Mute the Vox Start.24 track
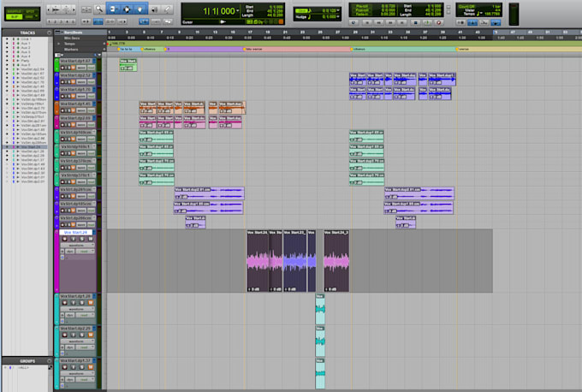The width and height of the screenshot is (582, 392). point(90,239)
